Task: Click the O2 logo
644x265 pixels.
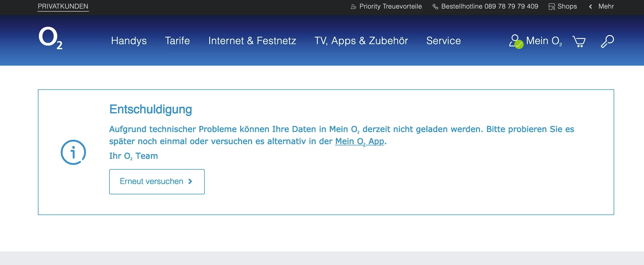Action: [51, 38]
